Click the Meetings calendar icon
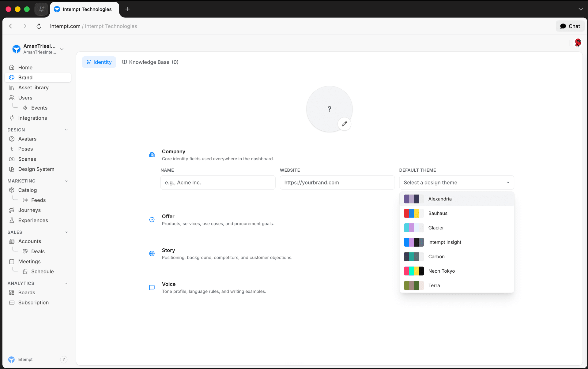 click(12, 261)
